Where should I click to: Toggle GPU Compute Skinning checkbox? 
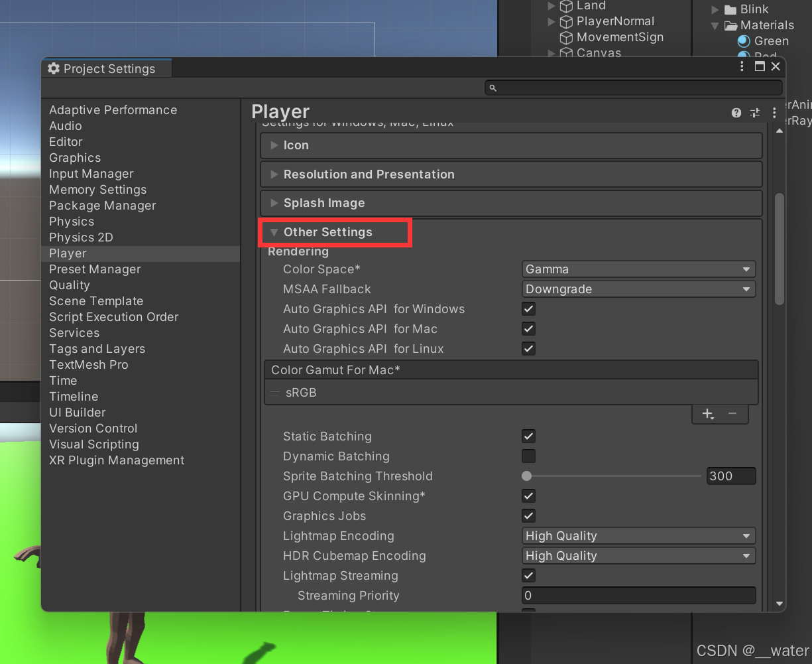(x=528, y=496)
